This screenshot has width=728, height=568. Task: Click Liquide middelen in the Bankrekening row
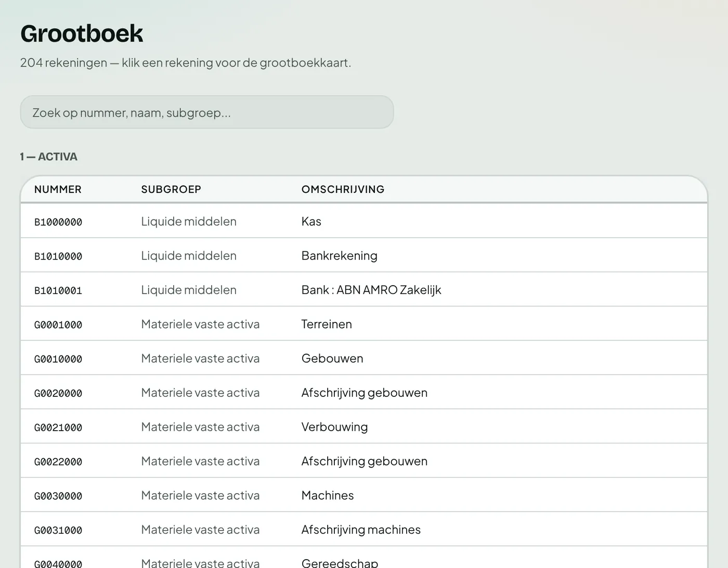189,255
